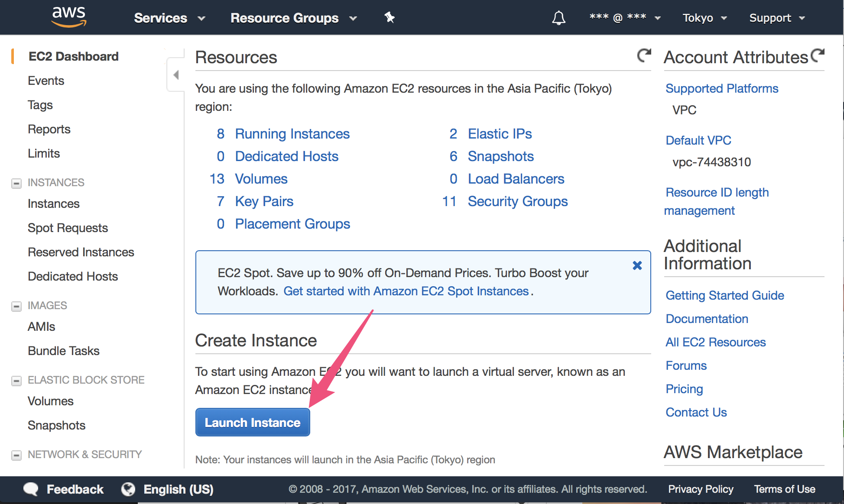Open the Security Groups link
The width and height of the screenshot is (844, 504).
[518, 201]
